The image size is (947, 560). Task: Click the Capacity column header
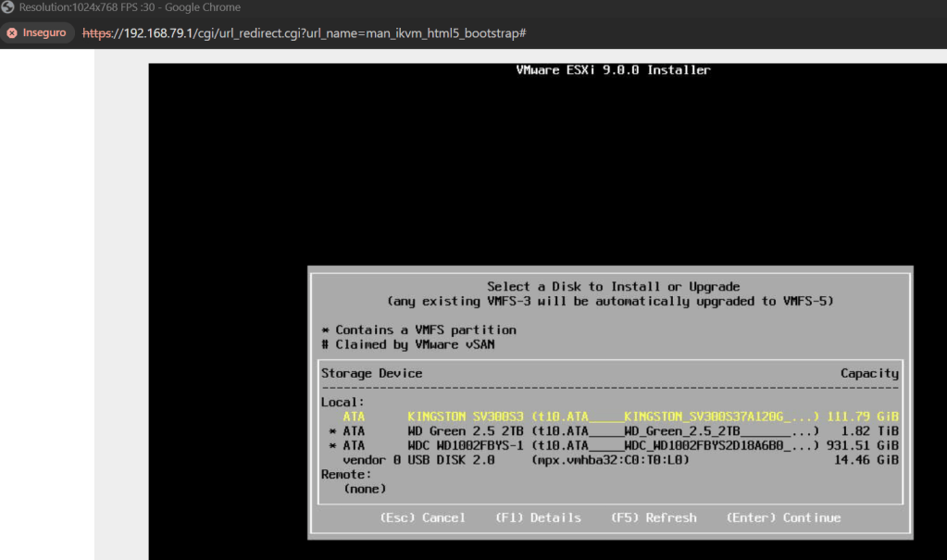pos(868,373)
